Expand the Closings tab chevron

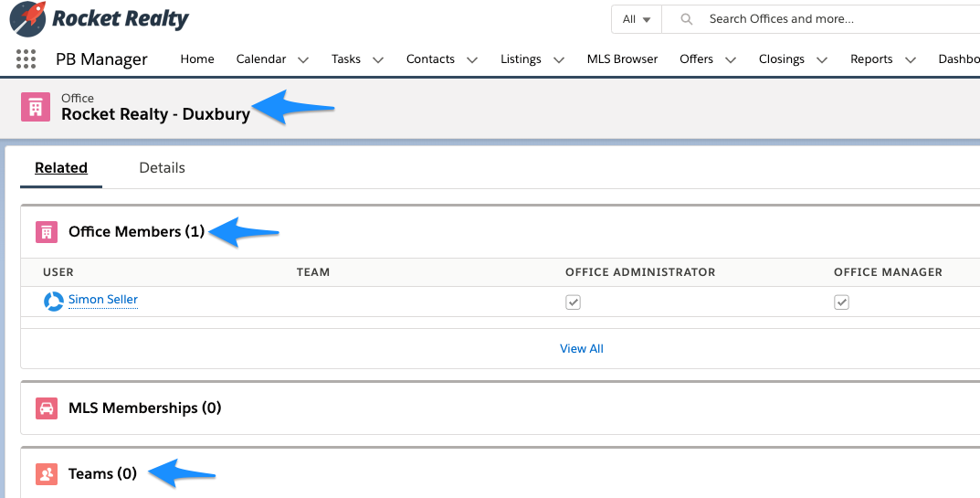tap(822, 60)
